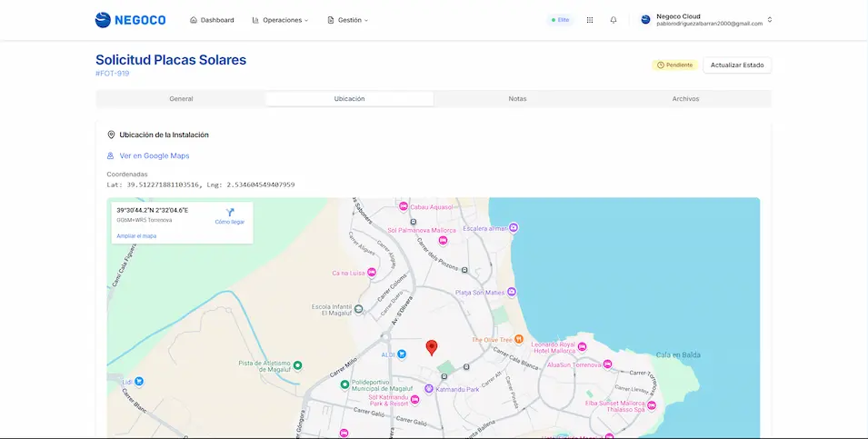Image resolution: width=868 pixels, height=439 pixels.
Task: Click the Escola Infantil El Magaluf marker
Action: 359,309
